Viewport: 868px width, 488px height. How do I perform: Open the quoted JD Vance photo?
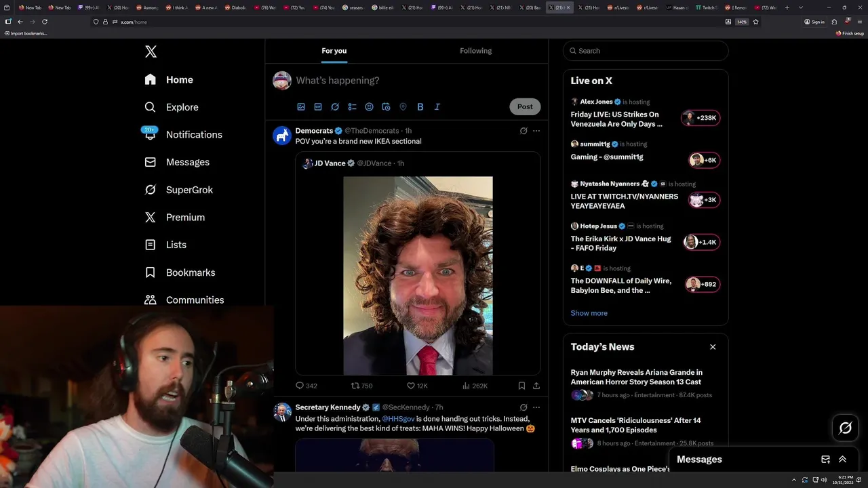[x=418, y=276]
